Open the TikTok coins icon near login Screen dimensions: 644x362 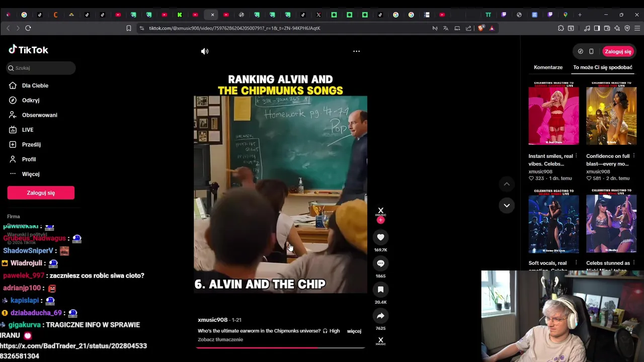pos(581,51)
